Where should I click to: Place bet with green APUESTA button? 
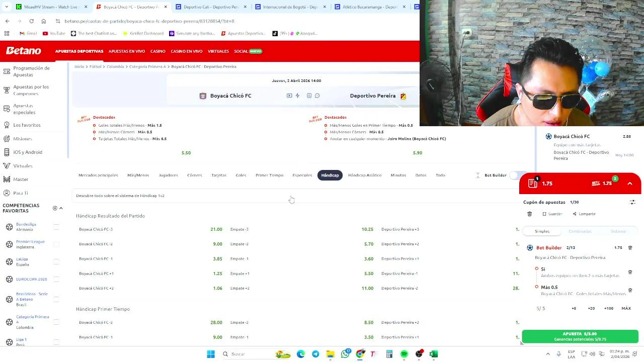pos(580,336)
